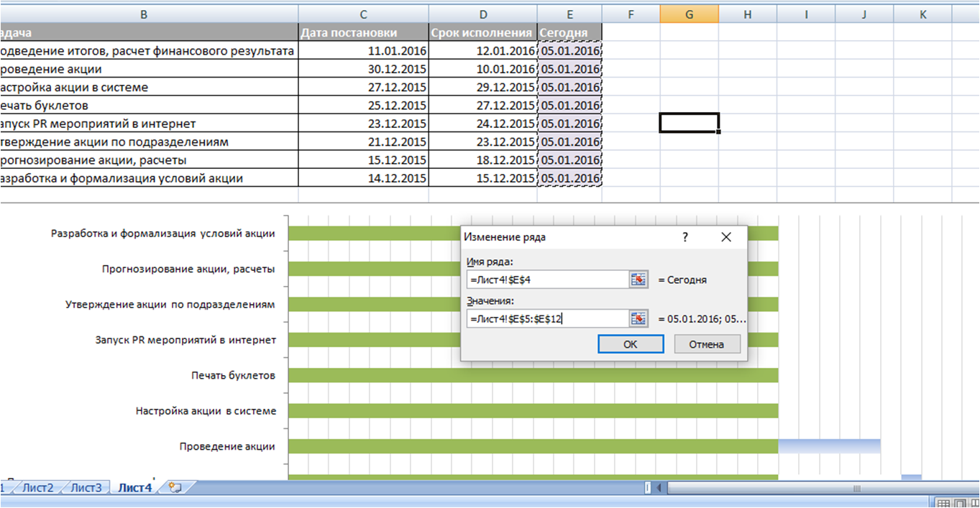Confirm the dialog with OK button

click(x=631, y=344)
